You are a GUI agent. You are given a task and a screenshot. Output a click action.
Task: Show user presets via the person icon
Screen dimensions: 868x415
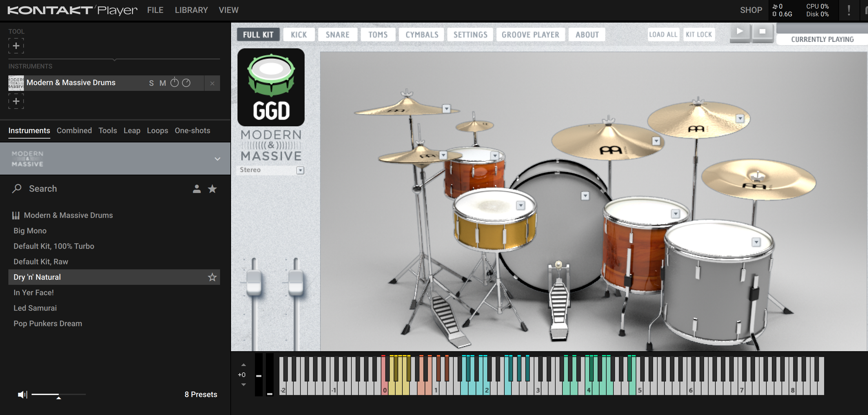click(197, 189)
